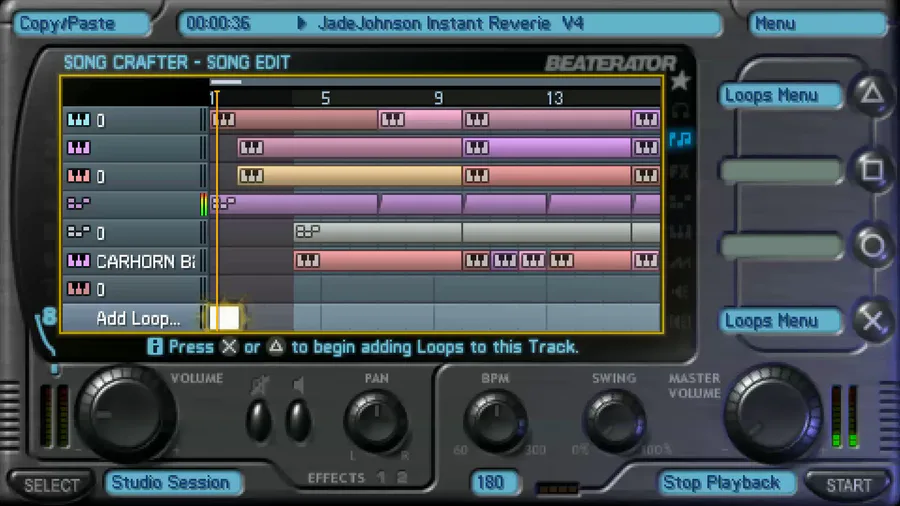
Task: Adjust the Swing knob
Action: tap(614, 422)
